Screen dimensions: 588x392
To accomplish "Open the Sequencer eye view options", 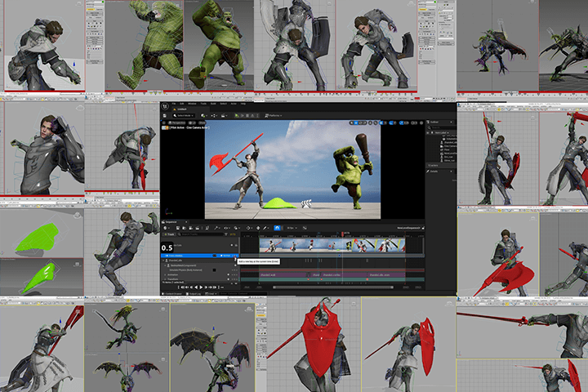I will point(227,228).
